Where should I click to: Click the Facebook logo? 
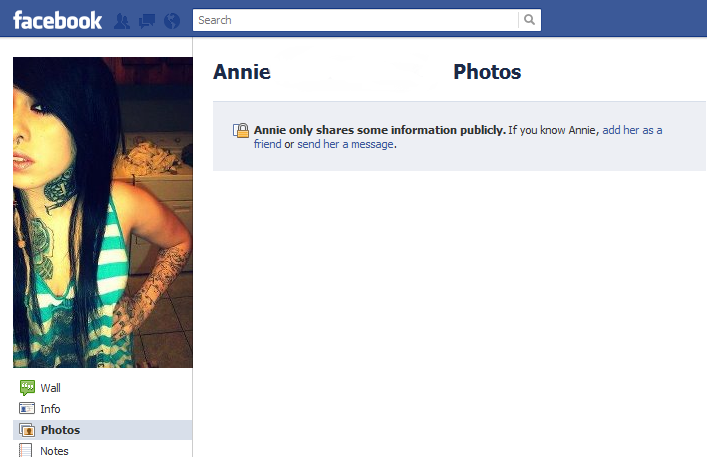coord(57,20)
